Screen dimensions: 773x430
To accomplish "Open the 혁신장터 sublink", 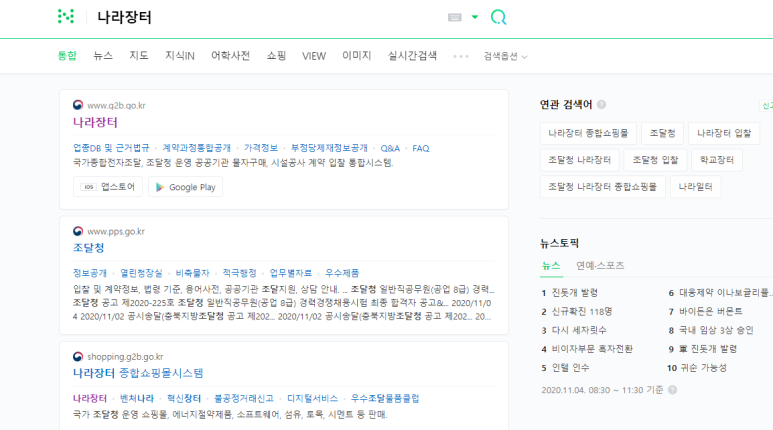I will (x=184, y=398).
